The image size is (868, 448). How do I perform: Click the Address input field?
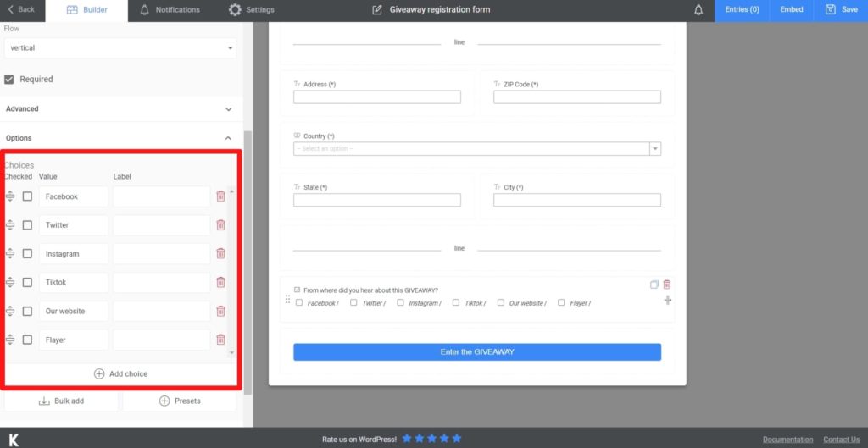377,97
